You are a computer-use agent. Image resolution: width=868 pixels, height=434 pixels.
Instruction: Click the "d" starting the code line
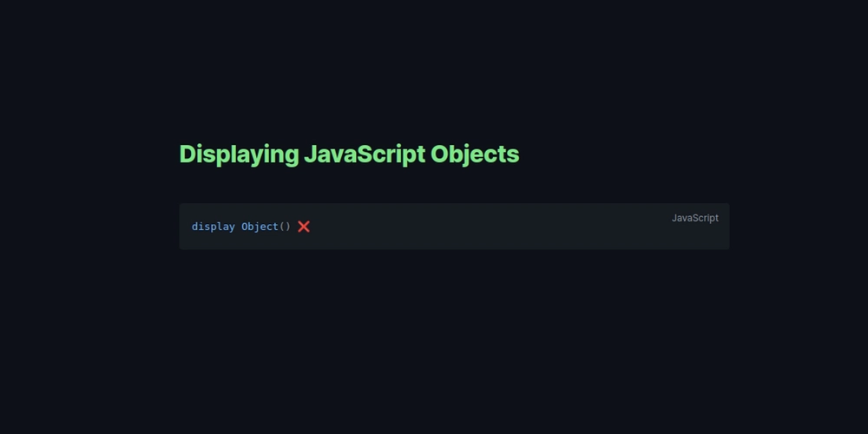pyautogui.click(x=194, y=227)
